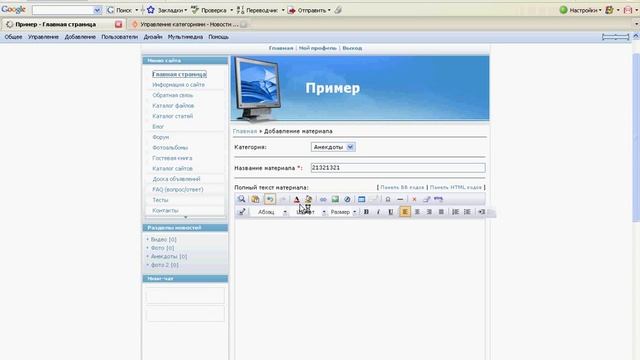Open the Управление admin menu

tap(43, 37)
